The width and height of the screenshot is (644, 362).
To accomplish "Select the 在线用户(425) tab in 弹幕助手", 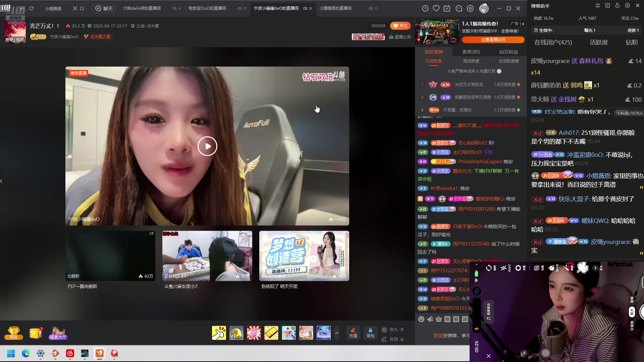I will (553, 42).
